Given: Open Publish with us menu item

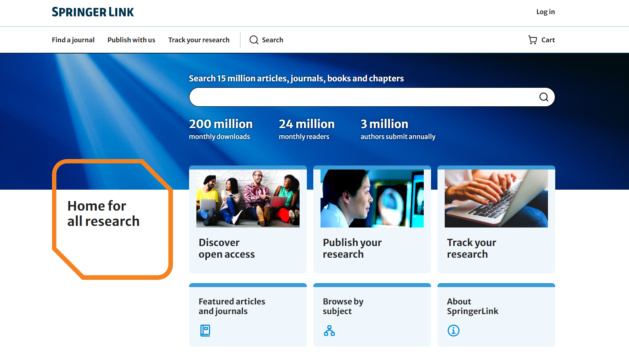Looking at the screenshot, I should point(131,40).
